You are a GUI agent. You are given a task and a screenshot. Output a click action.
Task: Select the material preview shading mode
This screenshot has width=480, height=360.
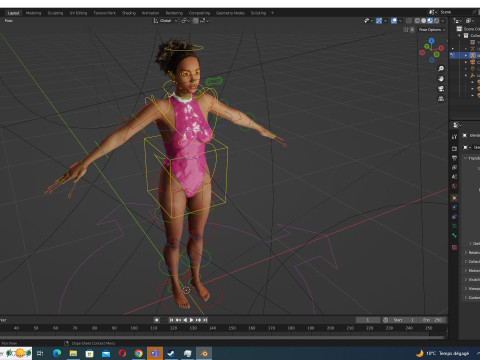click(x=430, y=21)
